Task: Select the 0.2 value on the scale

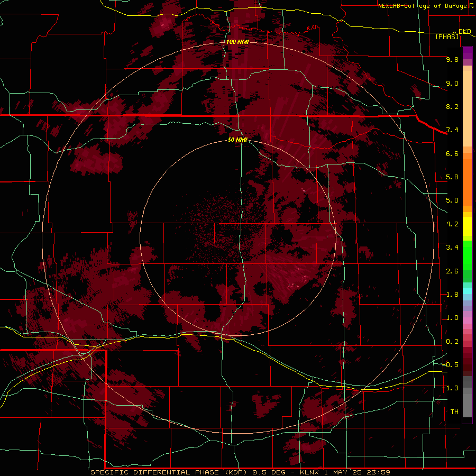Action: (452, 342)
